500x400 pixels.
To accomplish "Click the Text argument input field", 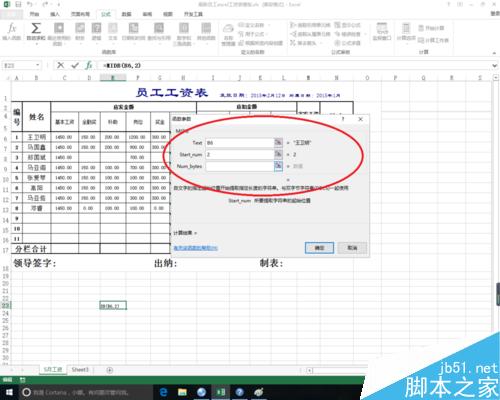I will (x=239, y=143).
